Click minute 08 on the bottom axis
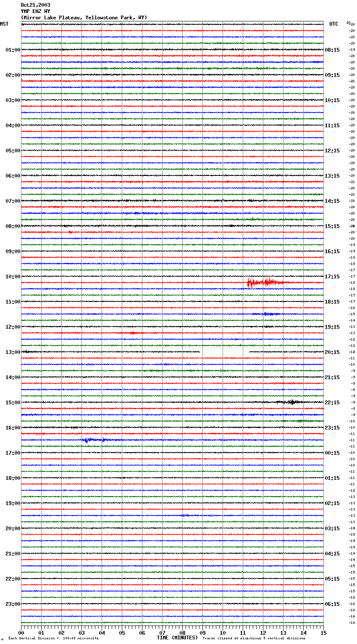 coord(182,633)
